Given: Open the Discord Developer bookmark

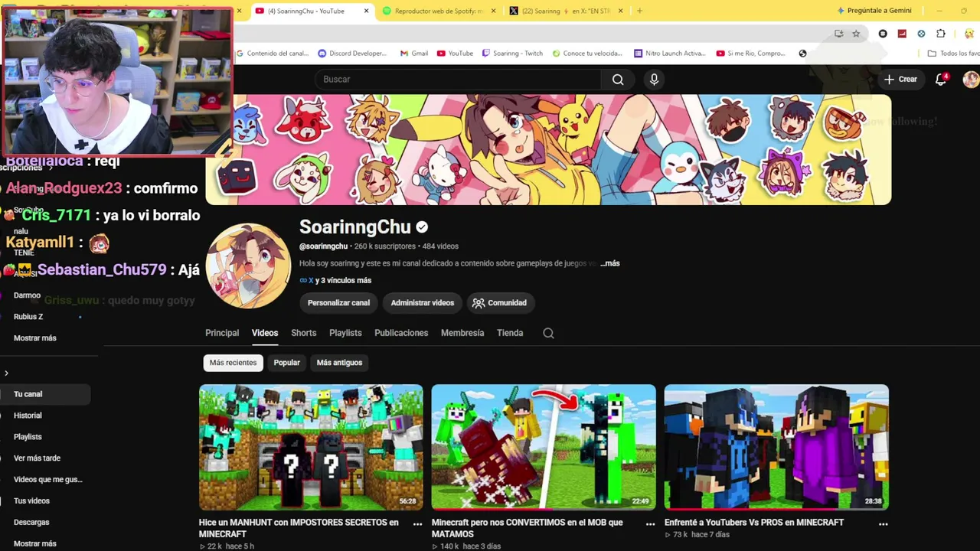Looking at the screenshot, I should (353, 54).
